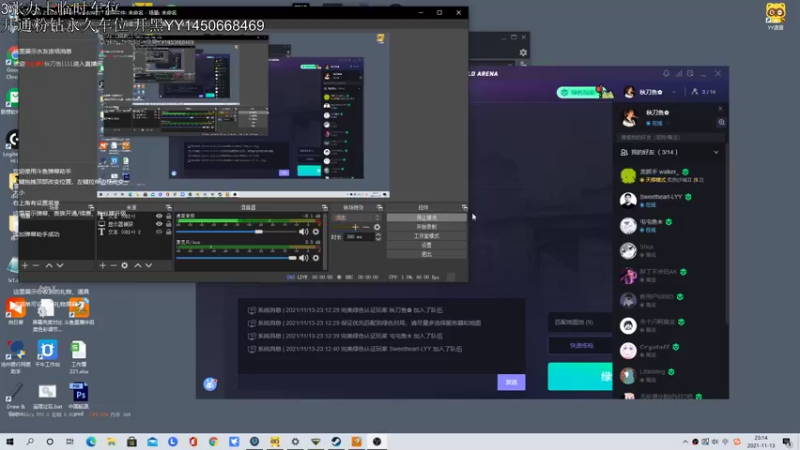
Task: Pop out the controls dock
Action: pyautogui.click(x=464, y=208)
